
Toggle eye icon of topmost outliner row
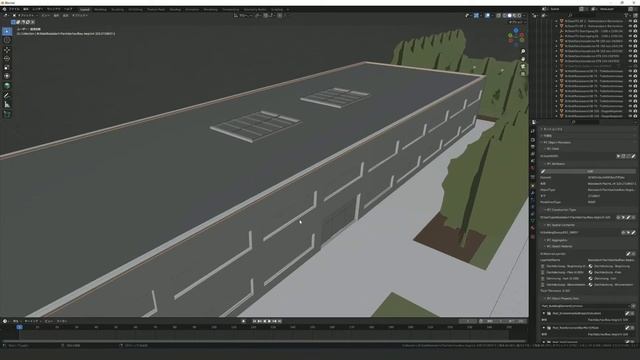[x=630, y=21]
